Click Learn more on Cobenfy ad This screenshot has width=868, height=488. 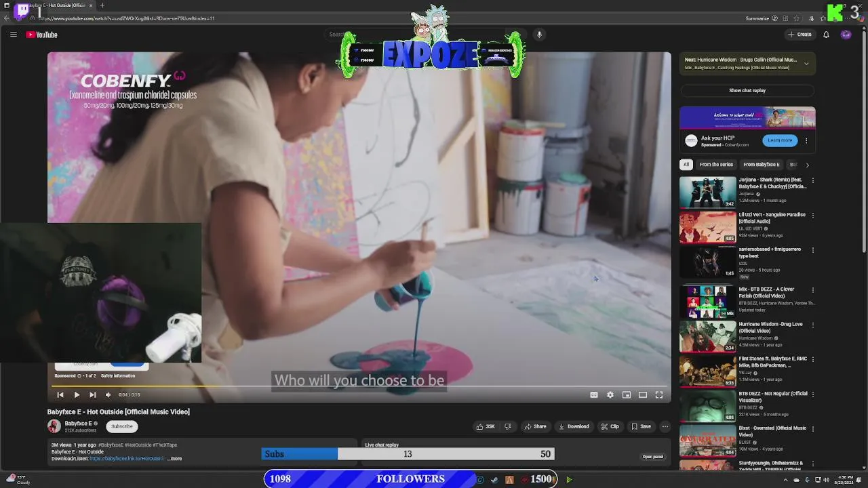[780, 140]
